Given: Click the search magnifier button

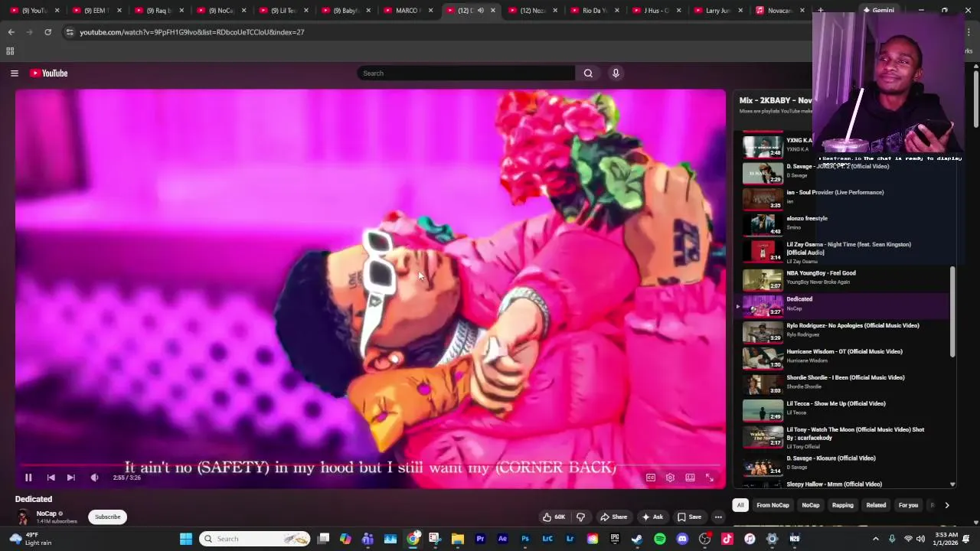Looking at the screenshot, I should [588, 73].
